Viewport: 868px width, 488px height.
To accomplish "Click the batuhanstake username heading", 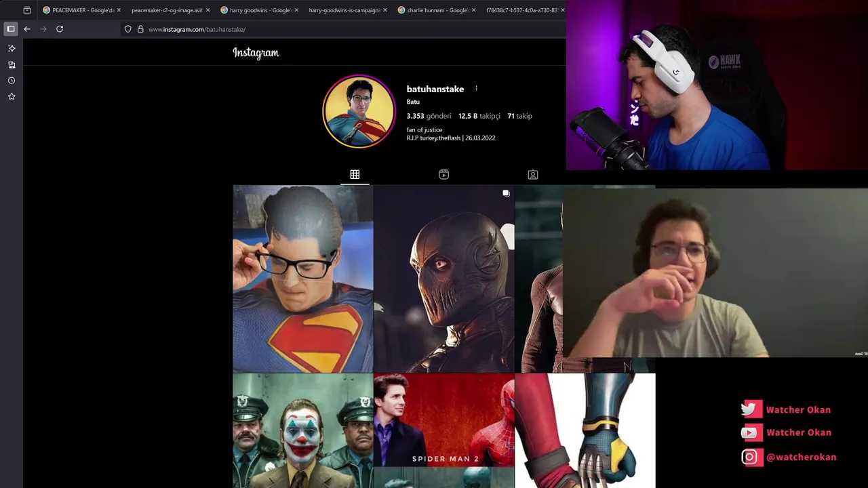I will click(435, 89).
